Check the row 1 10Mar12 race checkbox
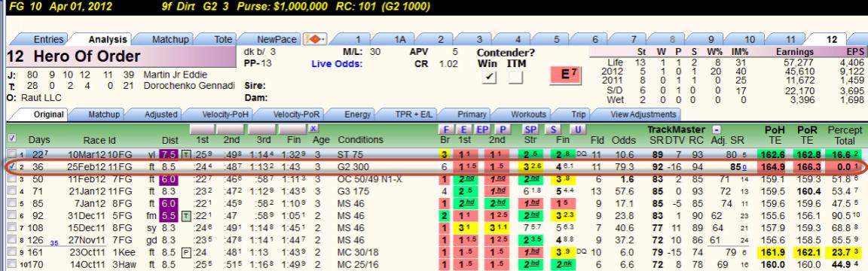The image size is (868, 271). click(x=11, y=154)
